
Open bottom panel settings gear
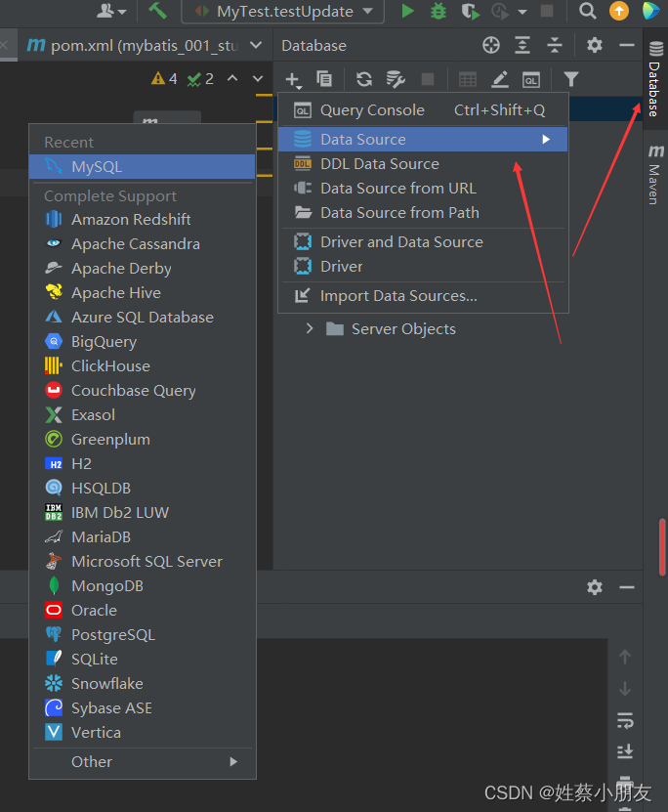(x=595, y=587)
